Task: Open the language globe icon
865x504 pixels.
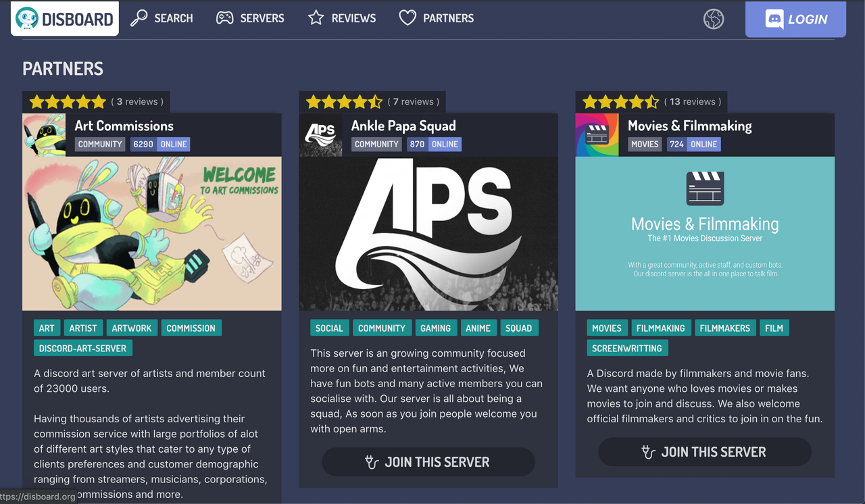Action: pyautogui.click(x=714, y=19)
